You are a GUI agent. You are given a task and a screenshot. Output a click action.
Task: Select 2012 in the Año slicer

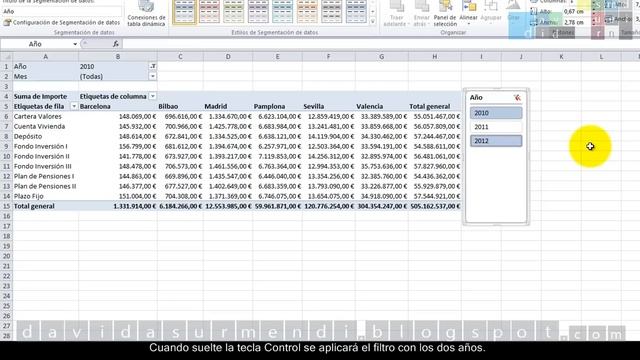click(x=496, y=141)
